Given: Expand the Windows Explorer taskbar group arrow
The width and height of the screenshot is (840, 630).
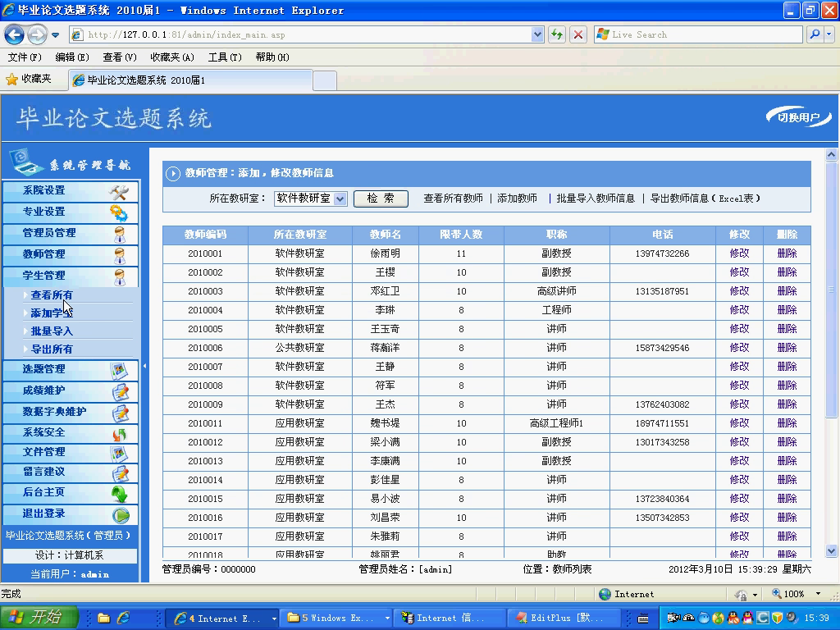Looking at the screenshot, I should coord(387,619).
